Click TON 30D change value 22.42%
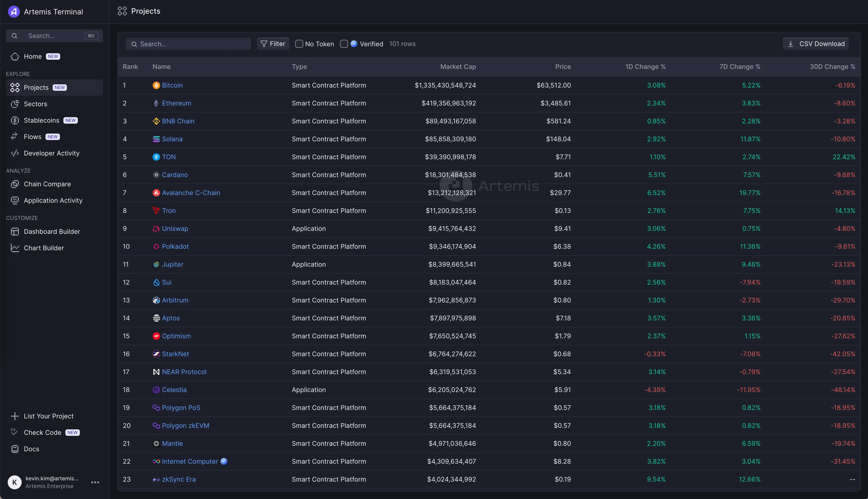868x499 pixels. point(844,157)
